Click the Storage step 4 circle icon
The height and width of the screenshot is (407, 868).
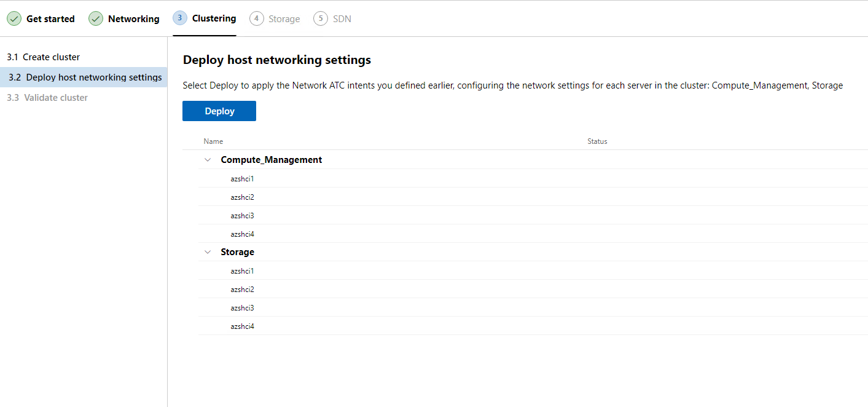(256, 19)
